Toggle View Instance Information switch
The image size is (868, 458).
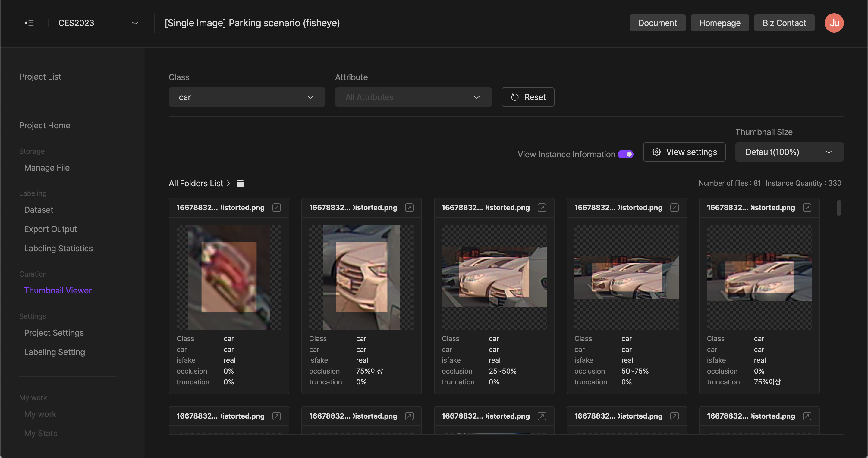click(x=625, y=154)
